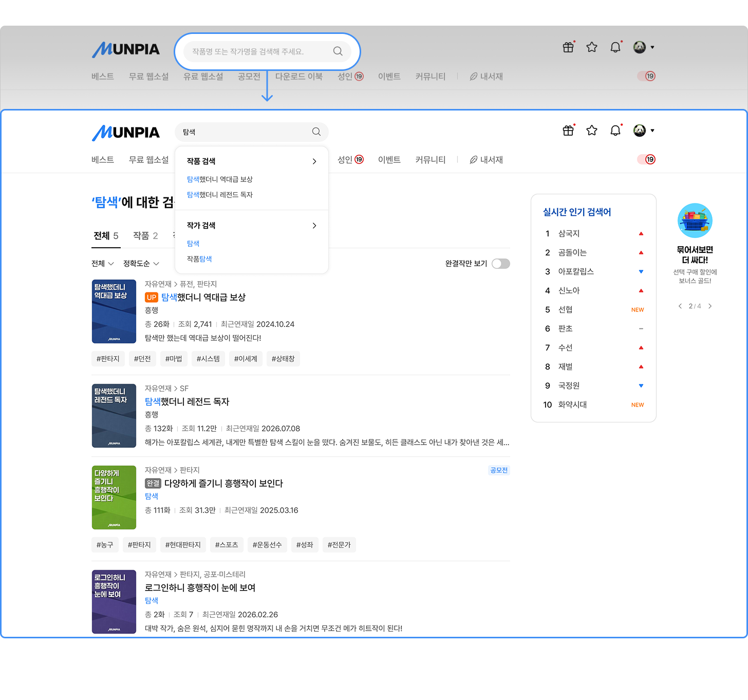Click the panda profile avatar in lower header
The image size is (748, 700).
[x=640, y=131]
